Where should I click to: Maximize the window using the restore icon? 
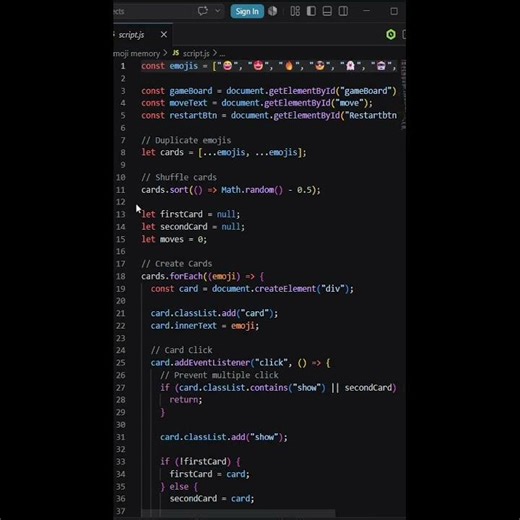(x=394, y=11)
